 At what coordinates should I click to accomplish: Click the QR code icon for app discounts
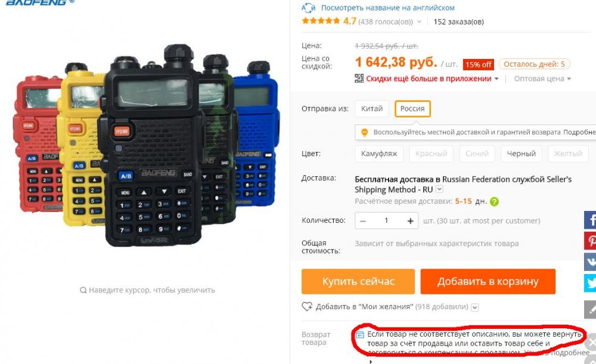359,79
